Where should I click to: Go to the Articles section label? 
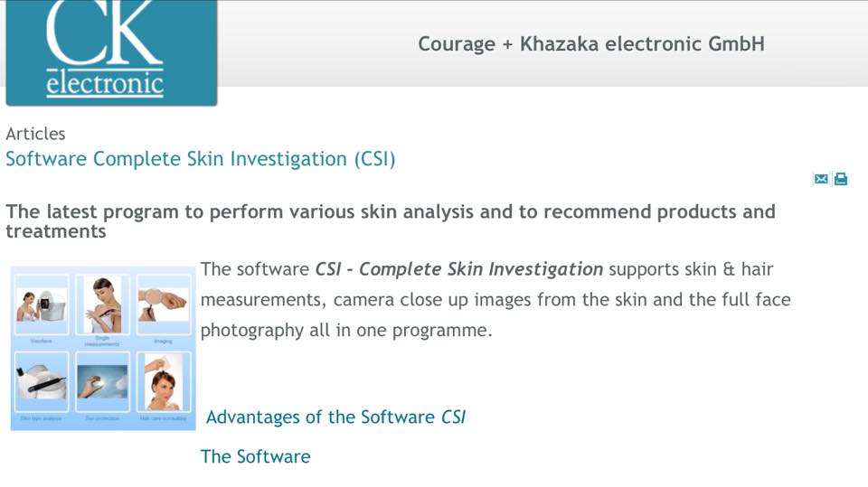click(x=35, y=134)
